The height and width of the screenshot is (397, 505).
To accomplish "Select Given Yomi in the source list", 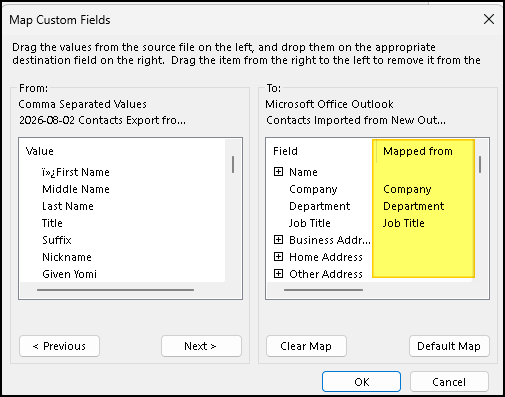I will (70, 274).
